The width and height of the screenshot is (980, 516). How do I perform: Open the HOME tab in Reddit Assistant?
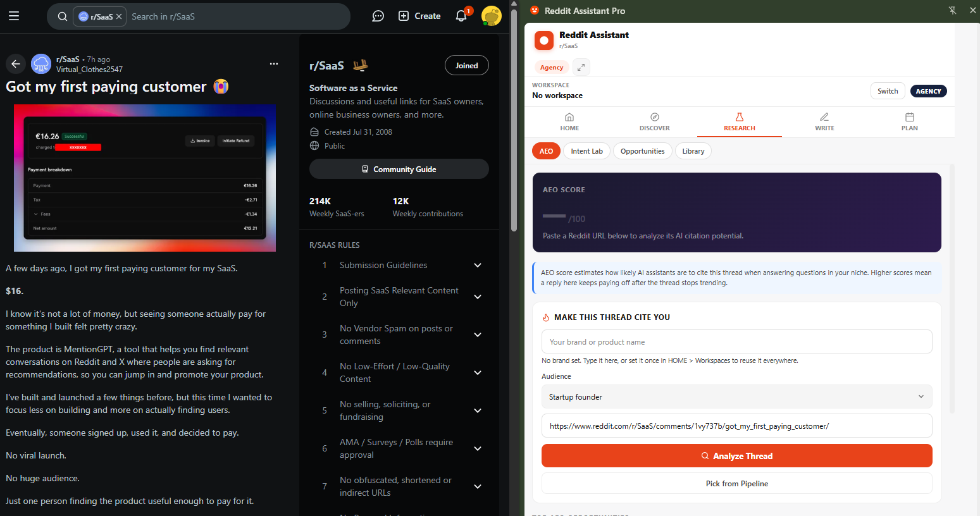pyautogui.click(x=569, y=121)
